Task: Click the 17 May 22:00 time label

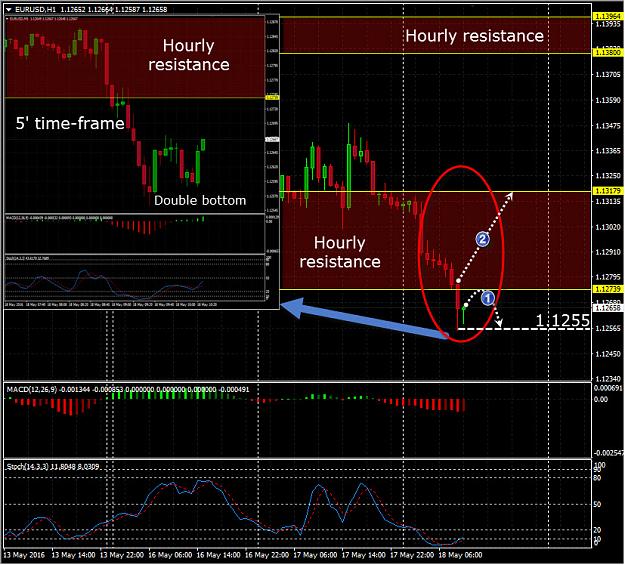Action: tap(412, 555)
